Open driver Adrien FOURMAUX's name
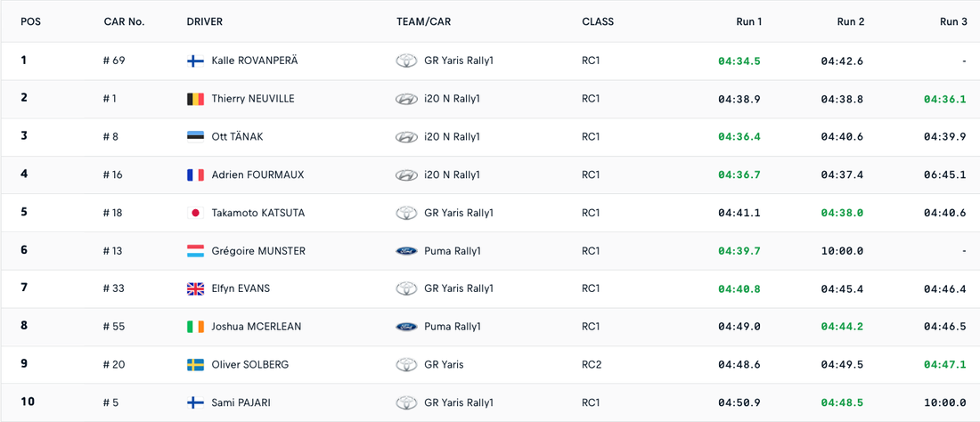 (257, 175)
